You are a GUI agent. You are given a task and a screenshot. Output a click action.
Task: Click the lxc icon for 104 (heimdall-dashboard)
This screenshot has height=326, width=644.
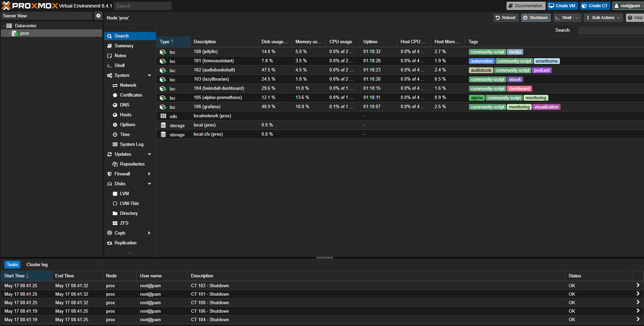click(x=163, y=88)
